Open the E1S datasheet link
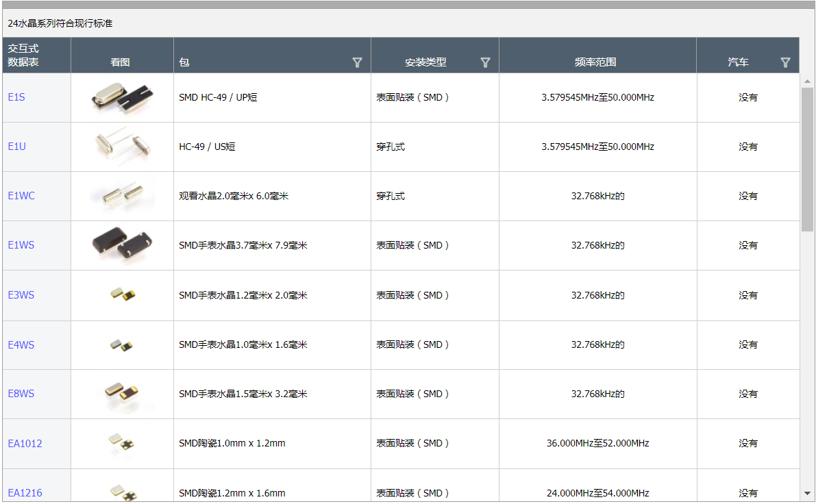Viewport: 816px width, 504px height. click(16, 97)
